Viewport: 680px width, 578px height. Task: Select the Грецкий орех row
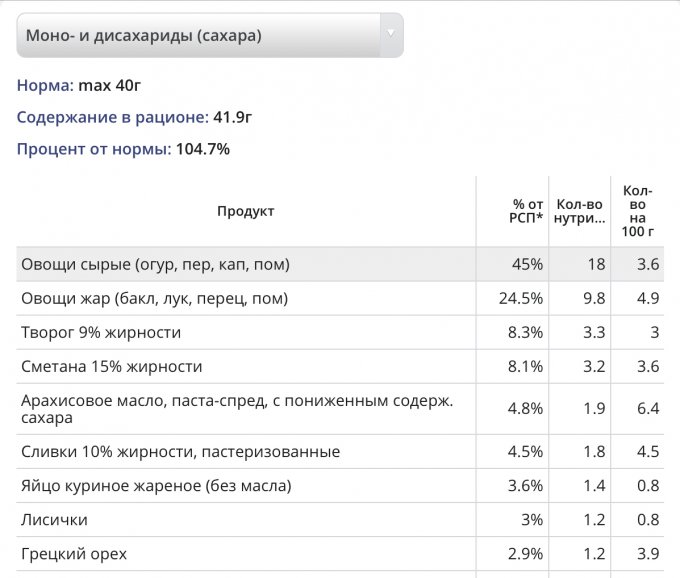[x=74, y=553]
